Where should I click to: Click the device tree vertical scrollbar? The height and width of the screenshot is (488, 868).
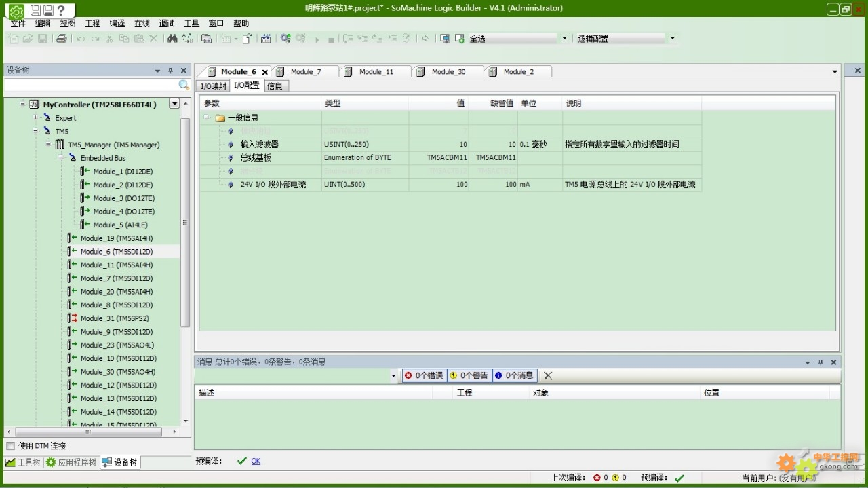[x=185, y=223]
